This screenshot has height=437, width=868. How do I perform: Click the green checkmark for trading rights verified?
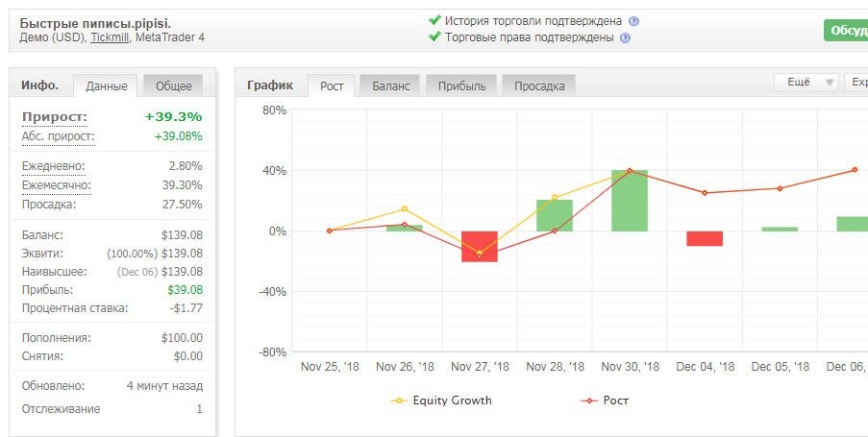click(x=434, y=37)
